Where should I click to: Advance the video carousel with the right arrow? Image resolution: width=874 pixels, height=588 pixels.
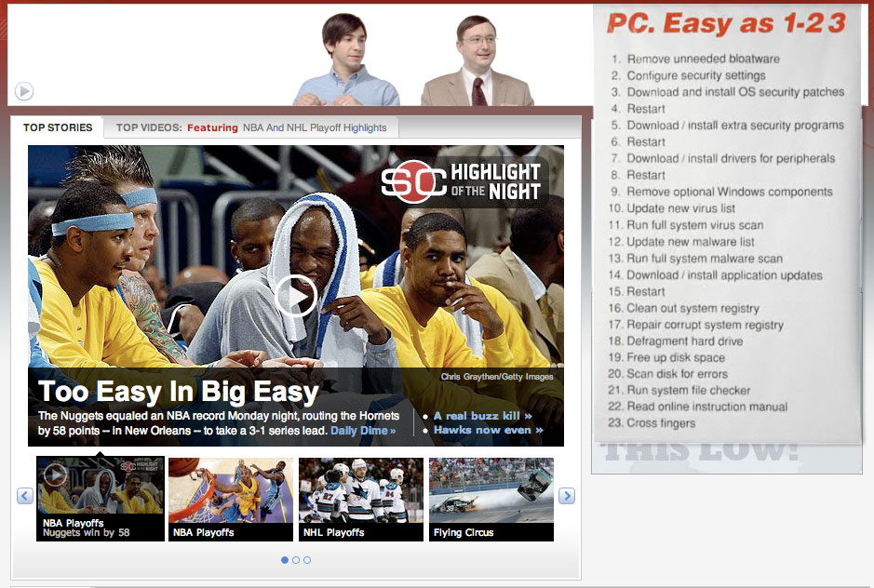pos(567,497)
